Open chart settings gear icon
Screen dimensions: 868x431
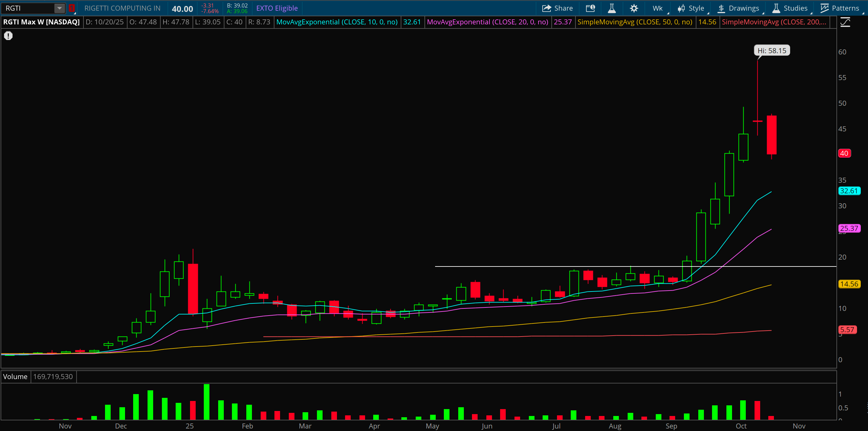point(634,8)
